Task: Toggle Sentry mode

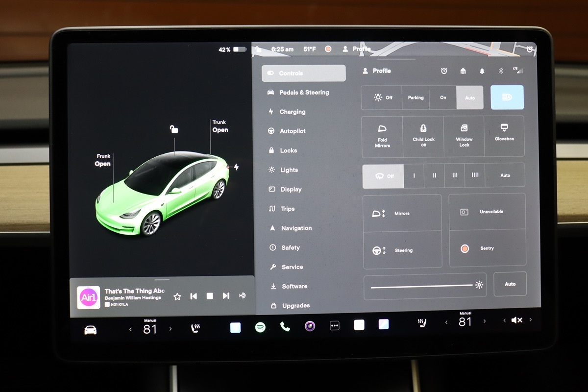Action: point(487,248)
